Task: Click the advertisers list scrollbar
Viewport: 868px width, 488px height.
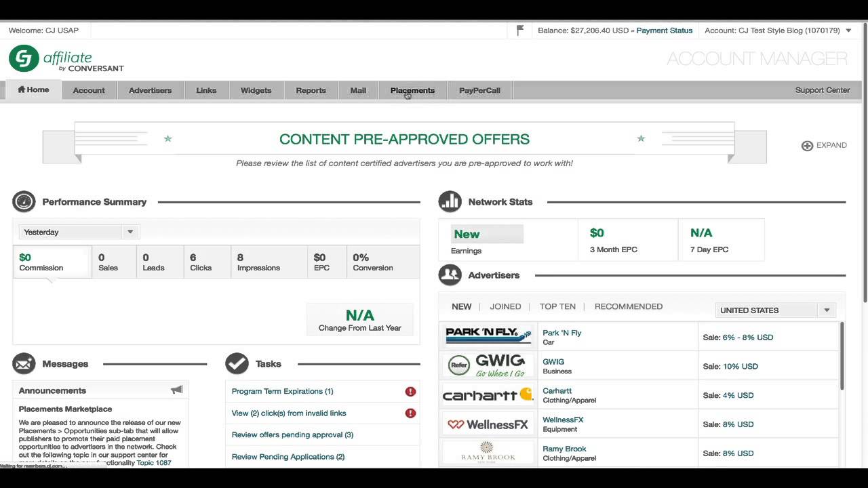Action: click(x=842, y=356)
